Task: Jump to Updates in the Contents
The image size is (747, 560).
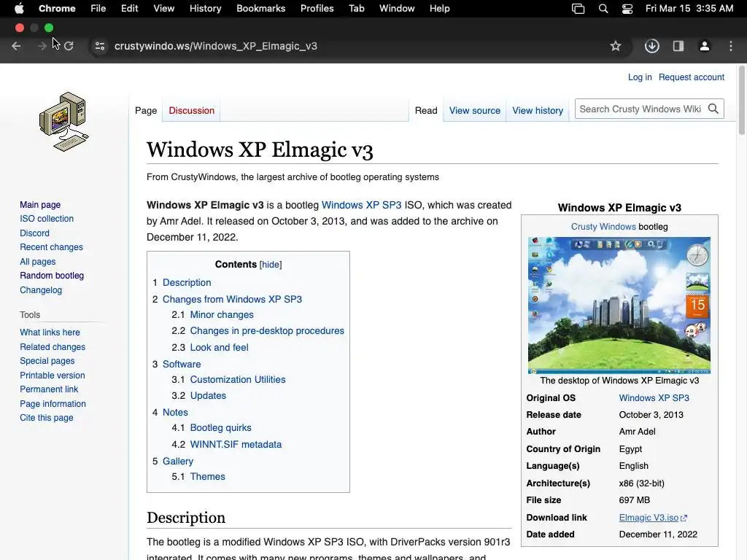Action: click(208, 396)
